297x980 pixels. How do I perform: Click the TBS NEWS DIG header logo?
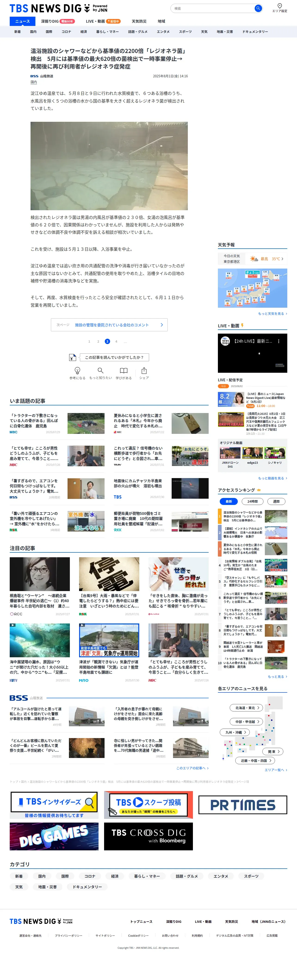tap(58, 8)
